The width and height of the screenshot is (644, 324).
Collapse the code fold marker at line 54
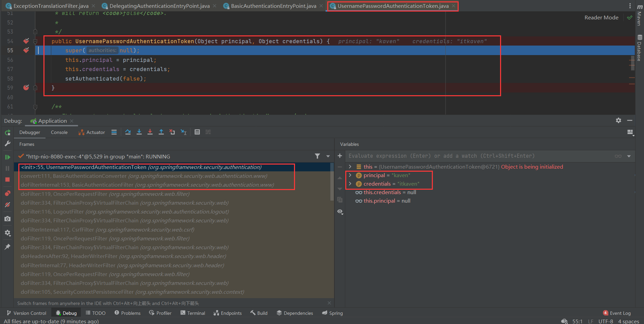pos(35,41)
